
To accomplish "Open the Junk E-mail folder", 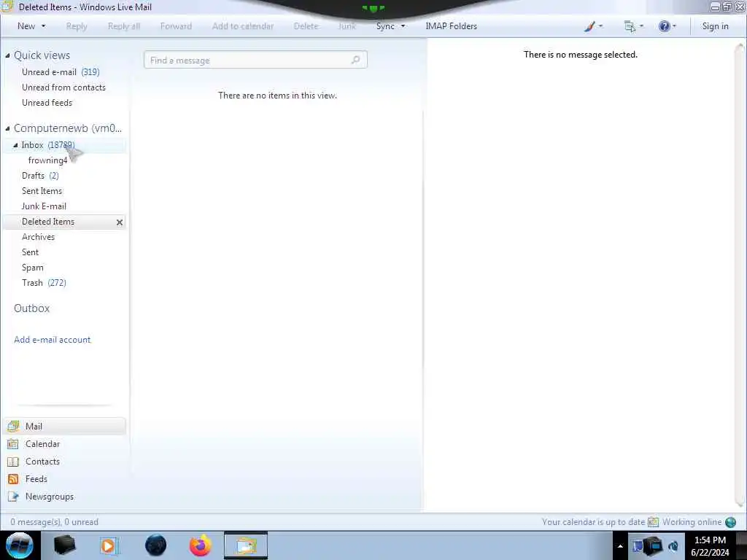I will (x=43, y=206).
